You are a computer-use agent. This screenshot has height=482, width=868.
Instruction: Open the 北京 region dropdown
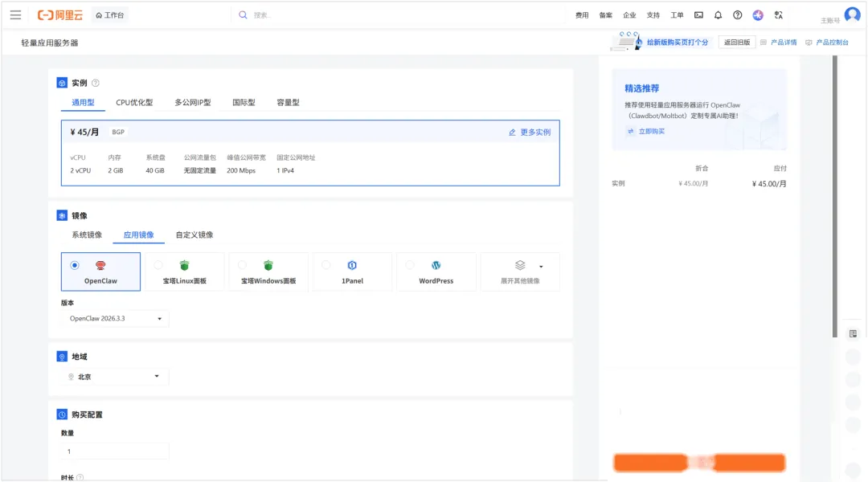click(x=115, y=377)
